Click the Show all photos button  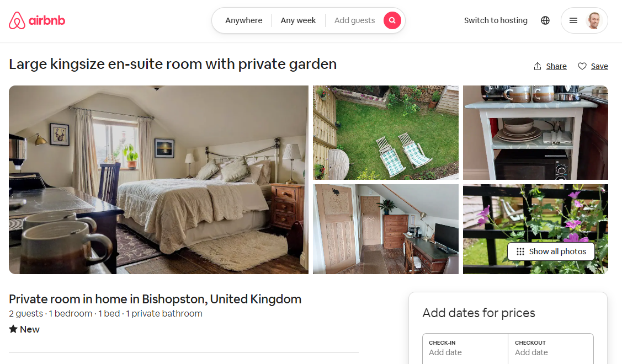[x=551, y=251]
